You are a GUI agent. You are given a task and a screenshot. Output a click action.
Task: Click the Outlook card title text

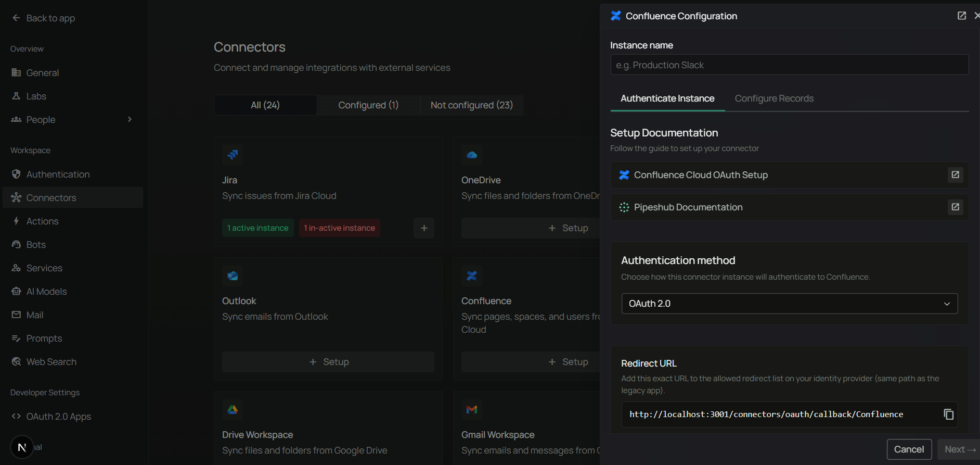(239, 300)
